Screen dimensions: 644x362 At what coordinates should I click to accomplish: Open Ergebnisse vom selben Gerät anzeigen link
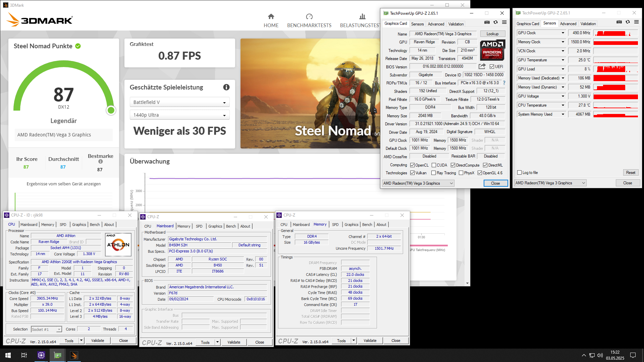click(64, 184)
